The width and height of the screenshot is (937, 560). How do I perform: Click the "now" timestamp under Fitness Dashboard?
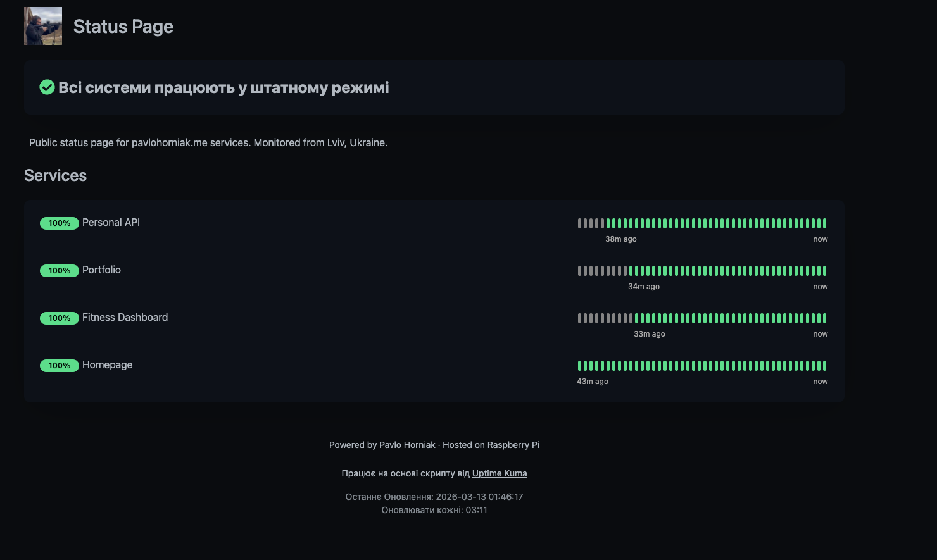[821, 333]
